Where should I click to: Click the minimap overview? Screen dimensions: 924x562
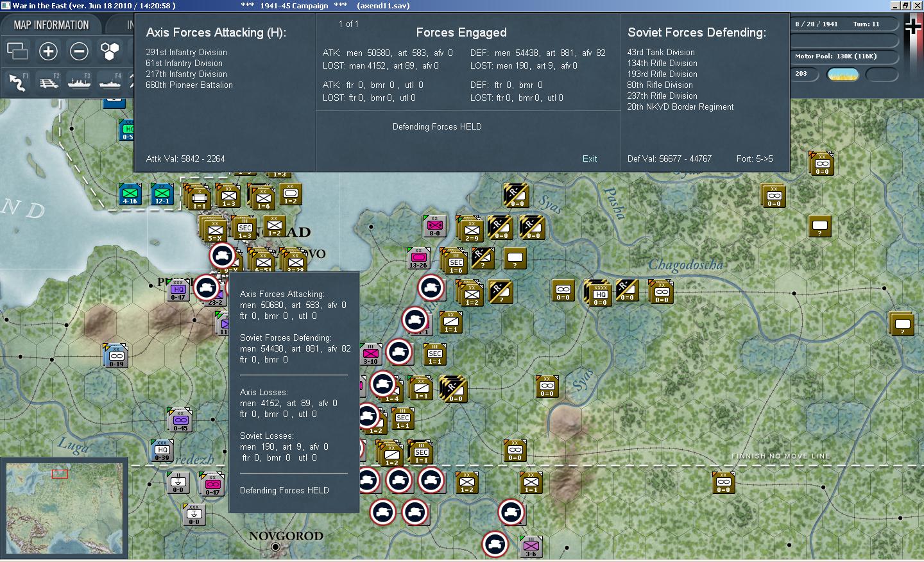click(64, 509)
